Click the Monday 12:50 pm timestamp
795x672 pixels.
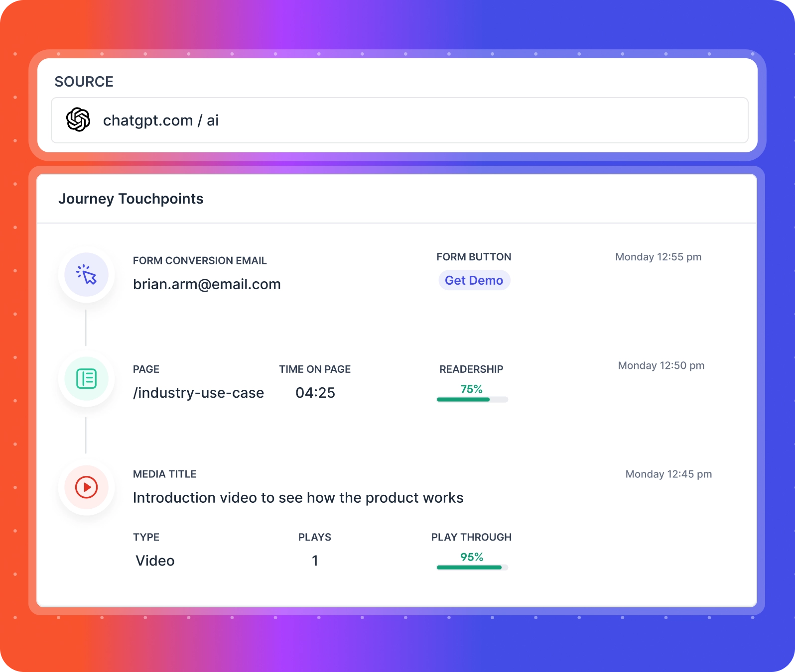[x=661, y=365]
